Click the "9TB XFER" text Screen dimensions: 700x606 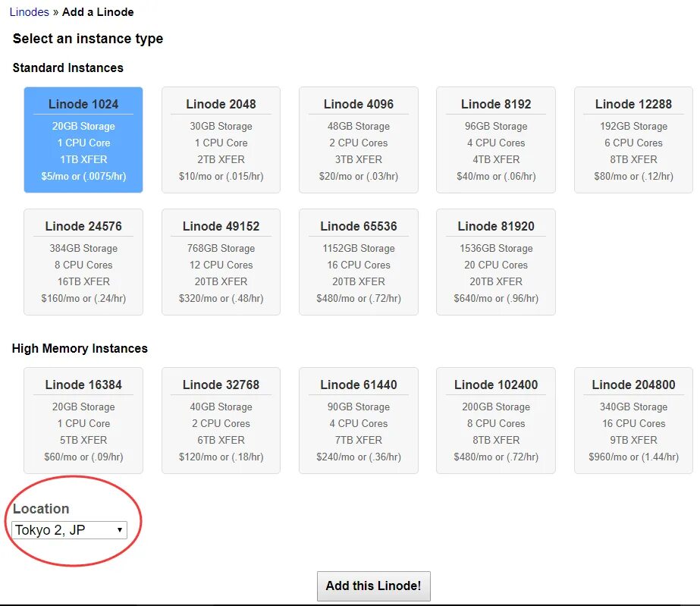click(x=633, y=441)
